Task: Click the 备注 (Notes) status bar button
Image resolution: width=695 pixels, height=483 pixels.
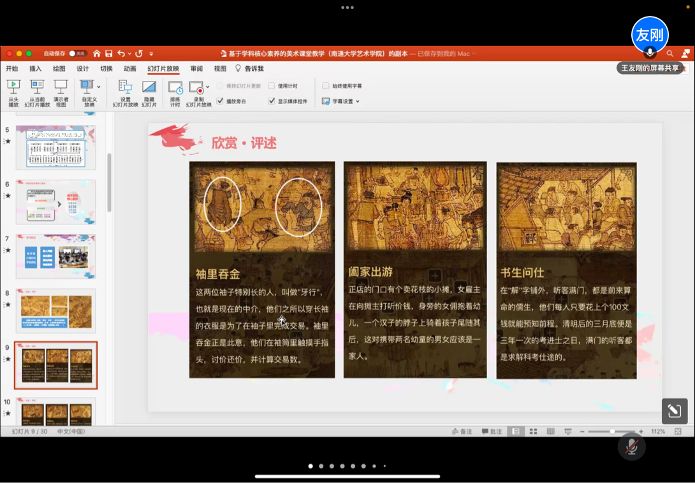Action: click(x=462, y=431)
